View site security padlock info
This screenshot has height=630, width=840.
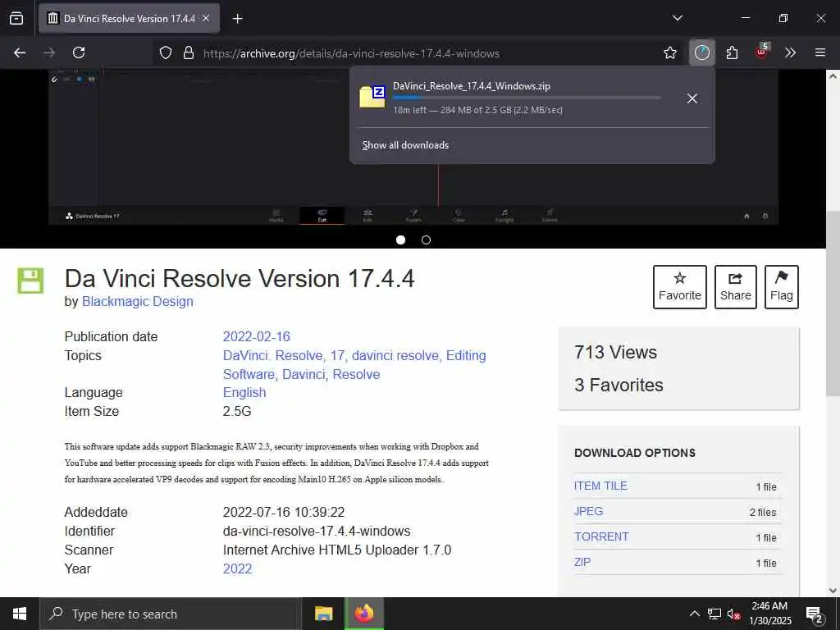click(x=188, y=52)
